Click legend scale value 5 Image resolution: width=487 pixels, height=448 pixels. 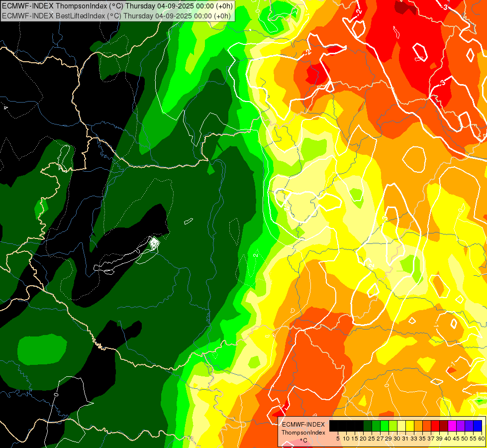coord(338,439)
